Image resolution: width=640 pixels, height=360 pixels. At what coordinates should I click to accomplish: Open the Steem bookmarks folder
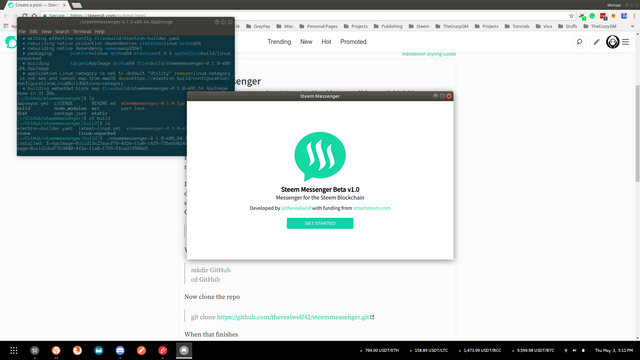click(419, 26)
